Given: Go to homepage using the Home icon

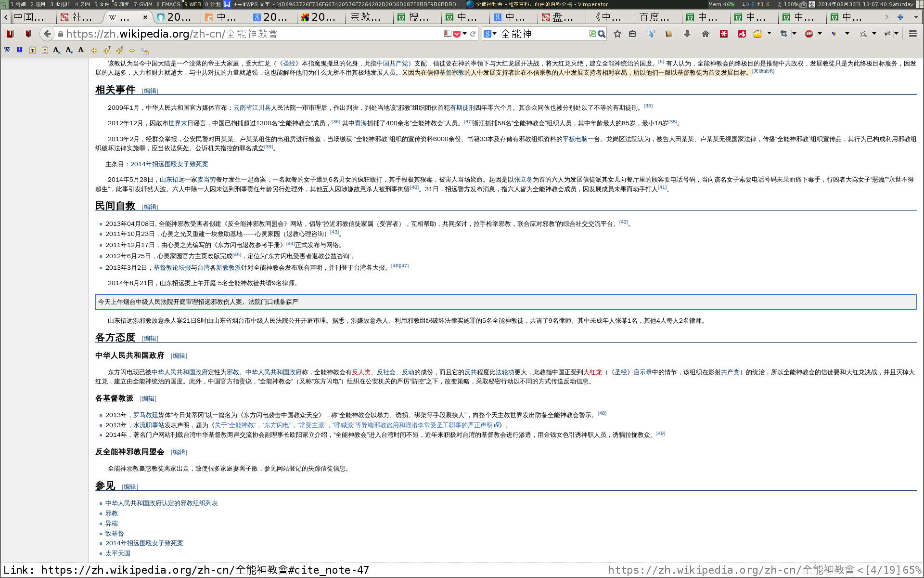Looking at the screenshot, I should [706, 34].
